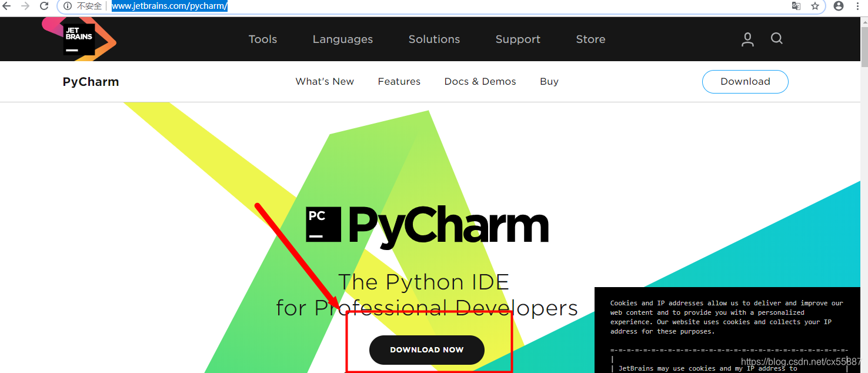Bookmark the page with star icon
The image size is (868, 373).
click(x=814, y=6)
